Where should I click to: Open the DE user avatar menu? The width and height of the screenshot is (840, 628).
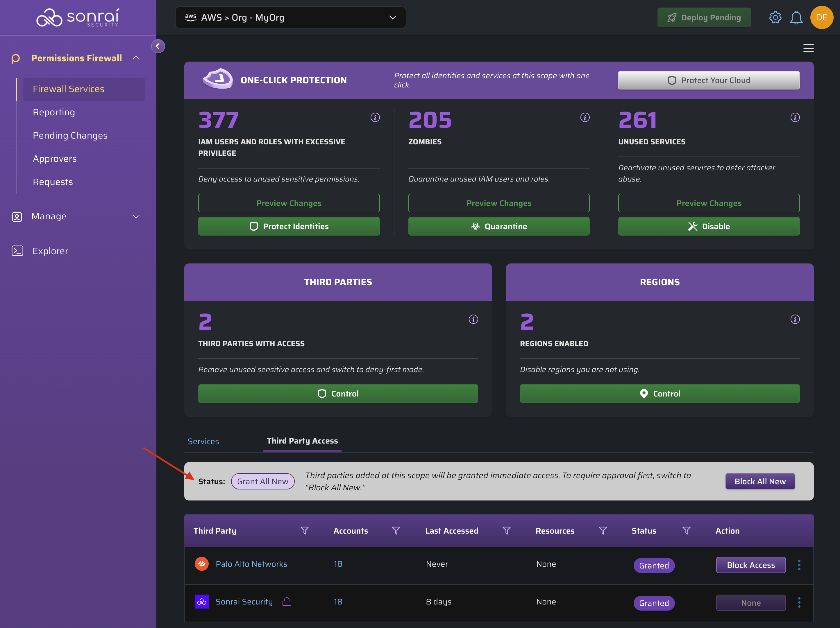pos(821,17)
